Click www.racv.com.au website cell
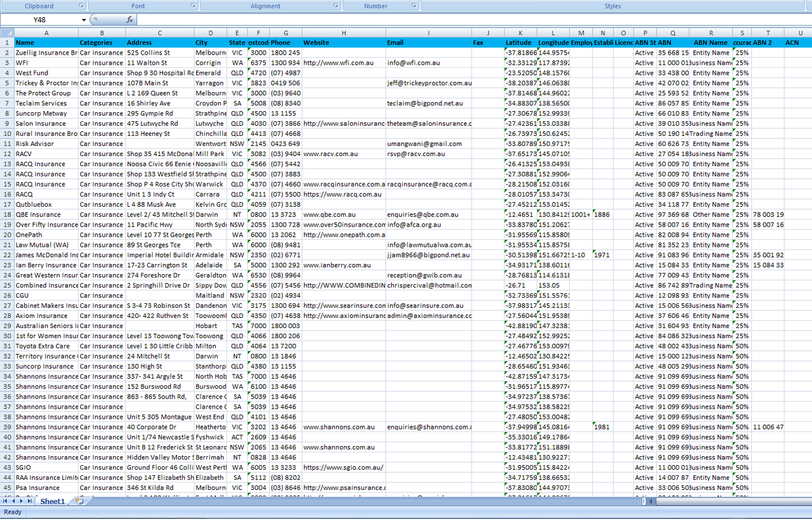This screenshot has height=519, width=812. click(x=343, y=154)
